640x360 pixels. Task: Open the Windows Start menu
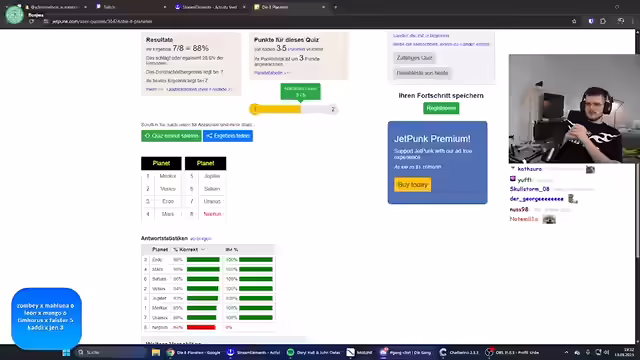click(x=66, y=352)
